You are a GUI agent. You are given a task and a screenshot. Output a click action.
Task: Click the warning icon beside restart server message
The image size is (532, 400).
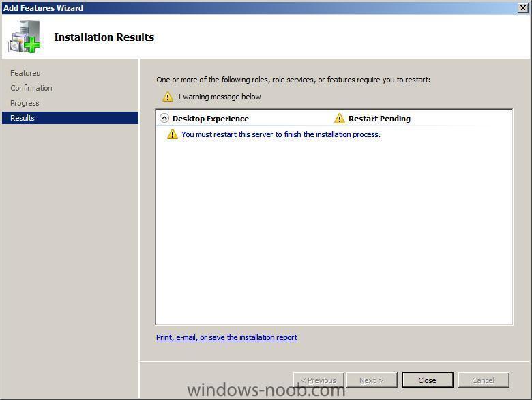173,134
